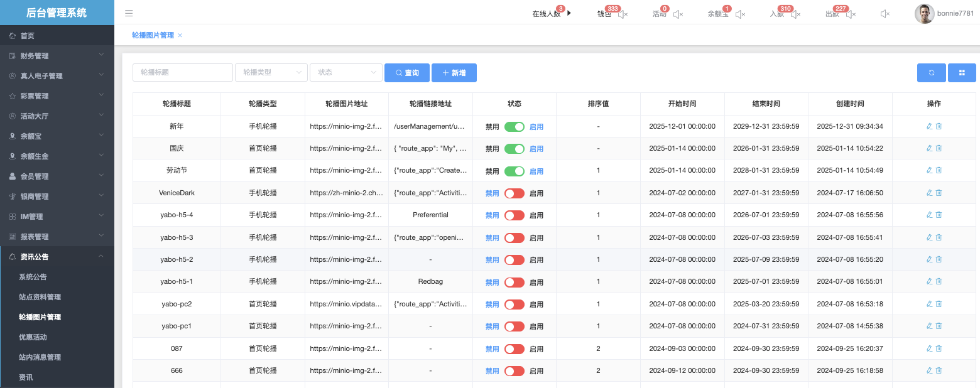
Task: Select 优惠活动 from the sidebar
Action: [33, 337]
